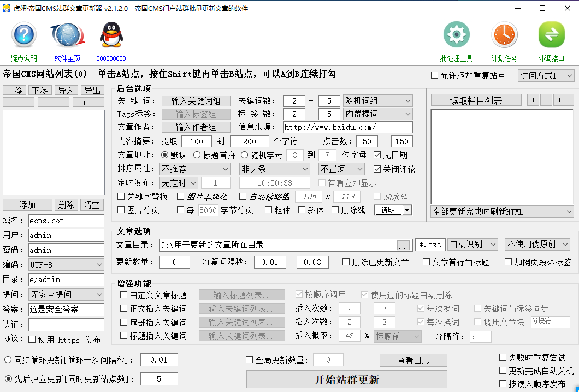Click the 查看日志 button
Viewport: 579px width, 392px height.
[413, 360]
